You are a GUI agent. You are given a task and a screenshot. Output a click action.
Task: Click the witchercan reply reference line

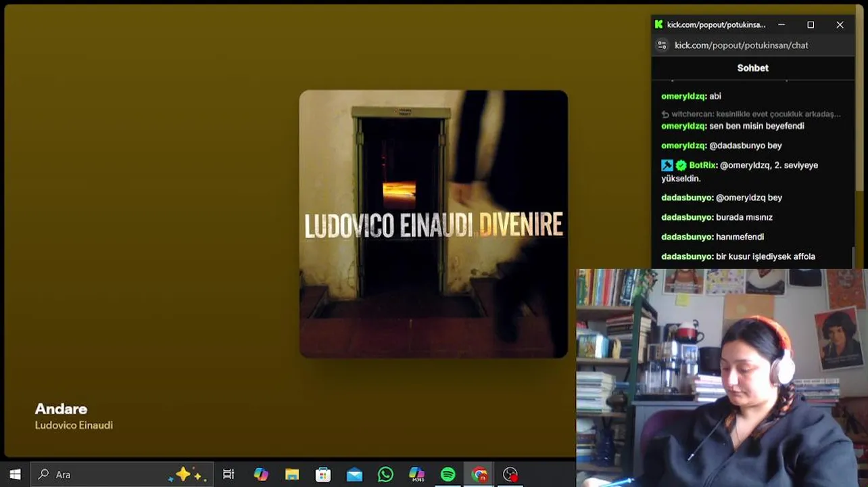[x=751, y=114]
